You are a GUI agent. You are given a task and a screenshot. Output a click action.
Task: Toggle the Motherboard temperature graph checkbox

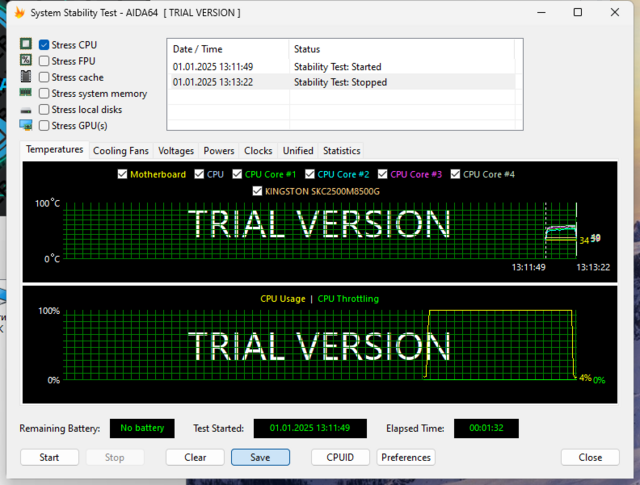[123, 174]
